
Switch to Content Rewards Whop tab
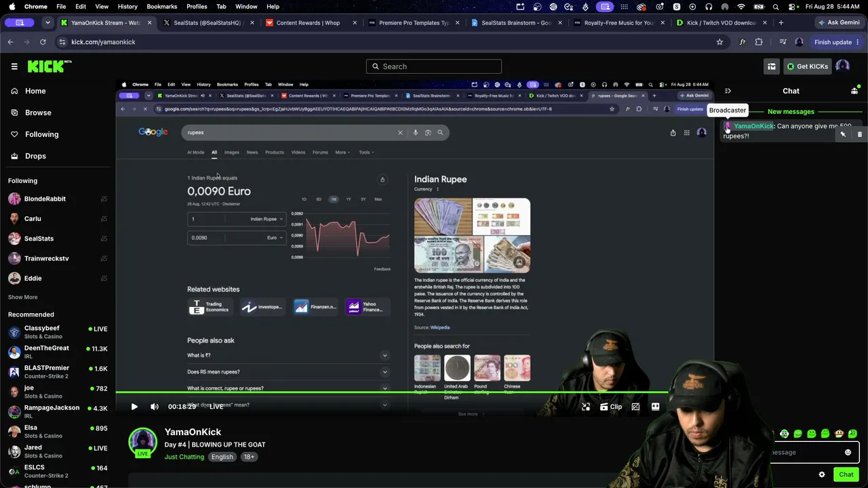309,22
